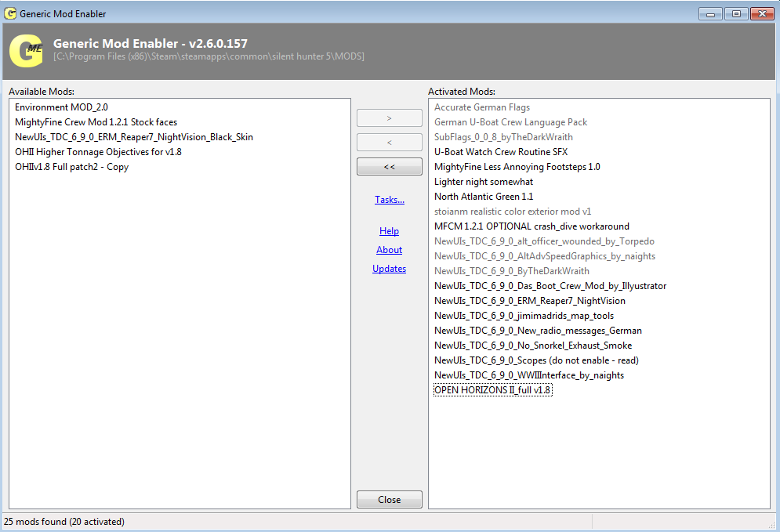Screen dimensions: 780x532
Task: Select stoianm realistic color exterior mod v1
Action: (x=513, y=212)
